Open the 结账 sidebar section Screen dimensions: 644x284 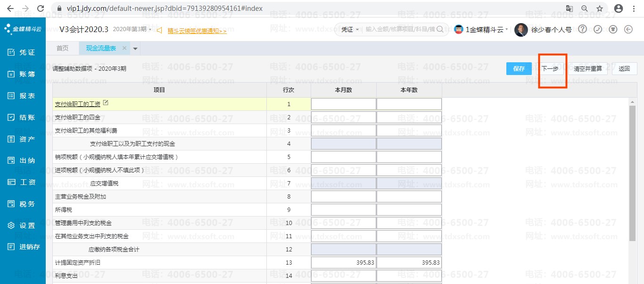click(22, 117)
